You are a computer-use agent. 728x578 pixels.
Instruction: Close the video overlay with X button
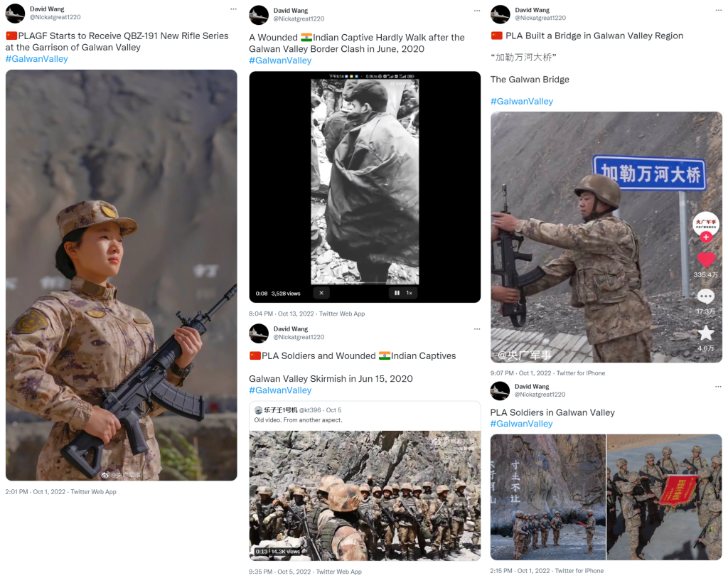coord(321,293)
